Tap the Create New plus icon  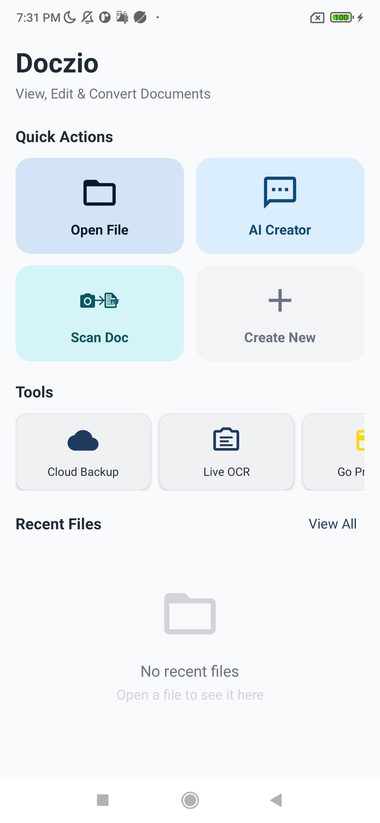280,300
